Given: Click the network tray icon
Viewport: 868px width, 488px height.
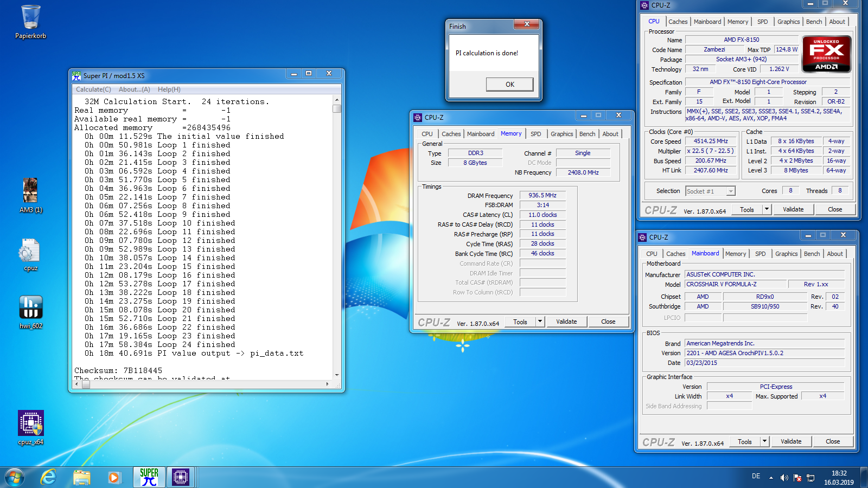Looking at the screenshot, I should pyautogui.click(x=810, y=478).
